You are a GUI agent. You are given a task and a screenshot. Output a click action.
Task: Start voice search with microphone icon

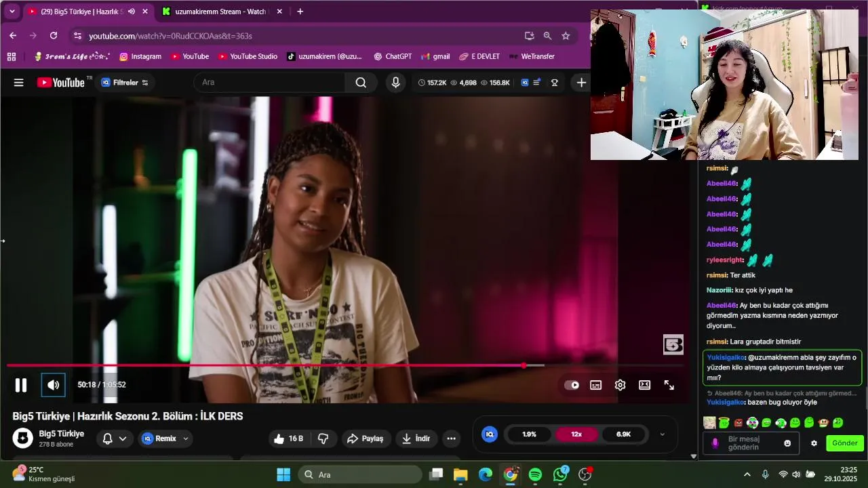(396, 83)
